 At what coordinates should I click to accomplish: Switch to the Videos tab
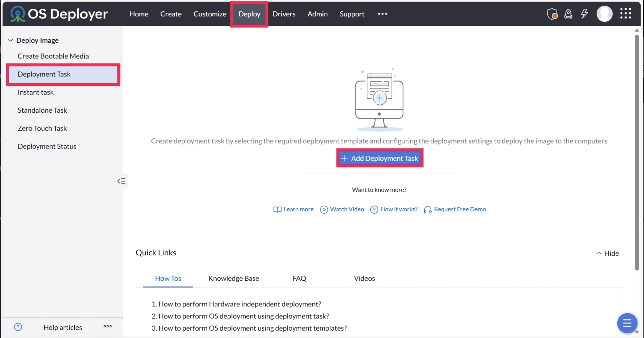364,278
